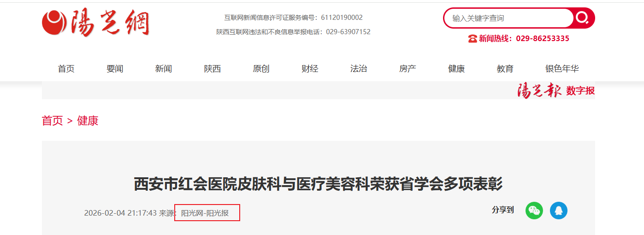Navigate to the 财经 section

pyautogui.click(x=310, y=69)
